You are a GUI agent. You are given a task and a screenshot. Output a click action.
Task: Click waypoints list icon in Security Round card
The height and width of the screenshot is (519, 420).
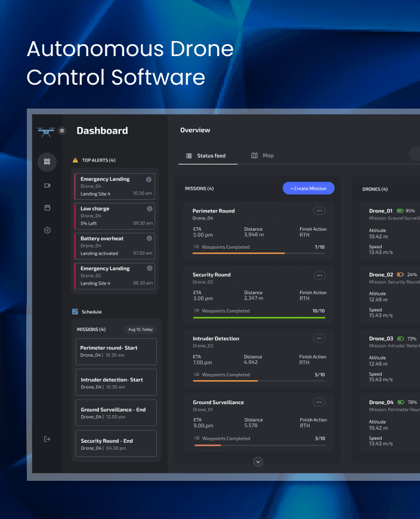click(x=196, y=311)
